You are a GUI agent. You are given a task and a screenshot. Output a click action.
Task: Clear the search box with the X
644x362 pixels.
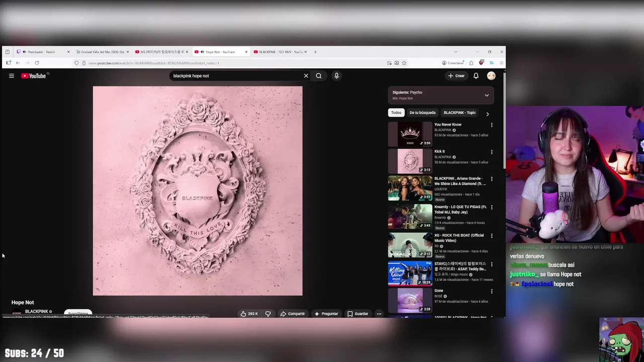(306, 76)
